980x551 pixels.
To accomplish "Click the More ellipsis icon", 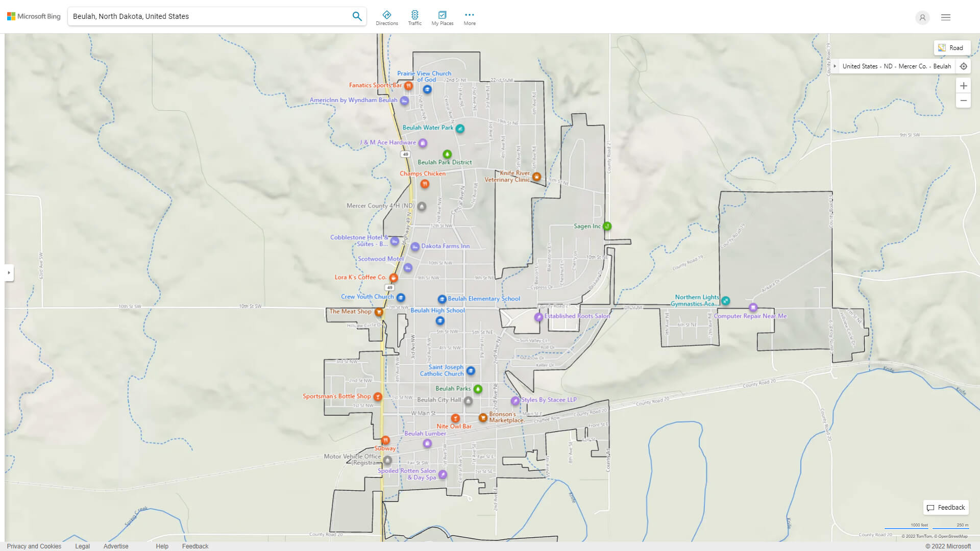I will click(469, 14).
